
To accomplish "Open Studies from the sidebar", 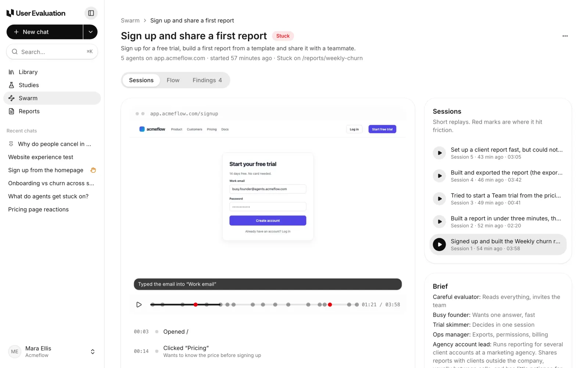I will 52,85.
